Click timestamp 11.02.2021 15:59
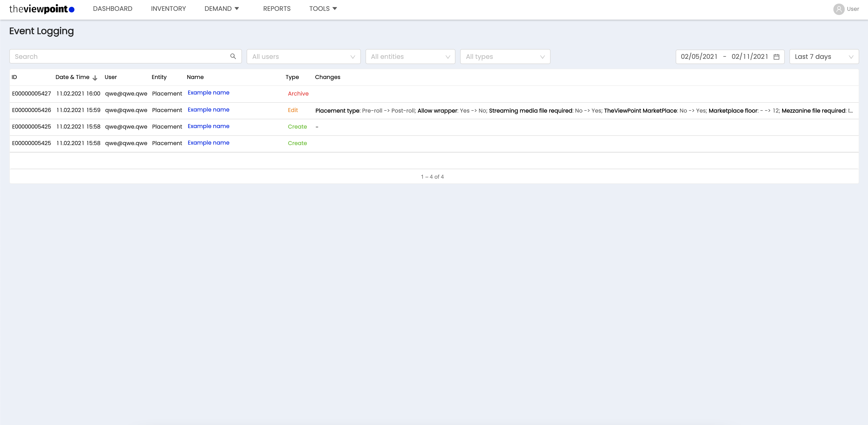Screen dimensions: 868x425 point(78,110)
